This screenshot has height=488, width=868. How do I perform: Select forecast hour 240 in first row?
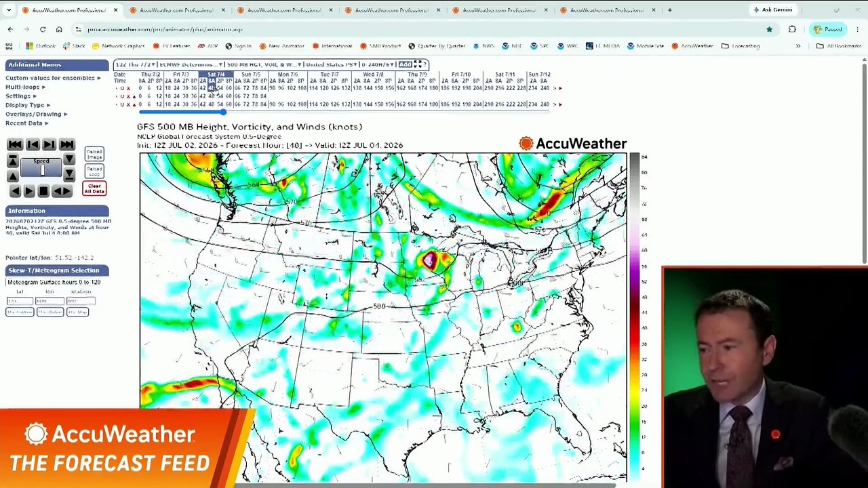pos(544,88)
